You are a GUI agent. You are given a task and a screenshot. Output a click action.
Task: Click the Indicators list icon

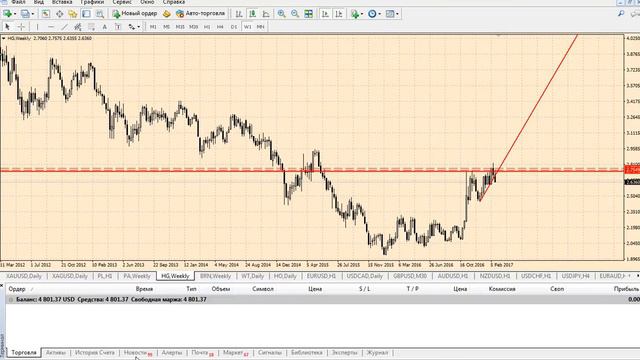(355, 14)
